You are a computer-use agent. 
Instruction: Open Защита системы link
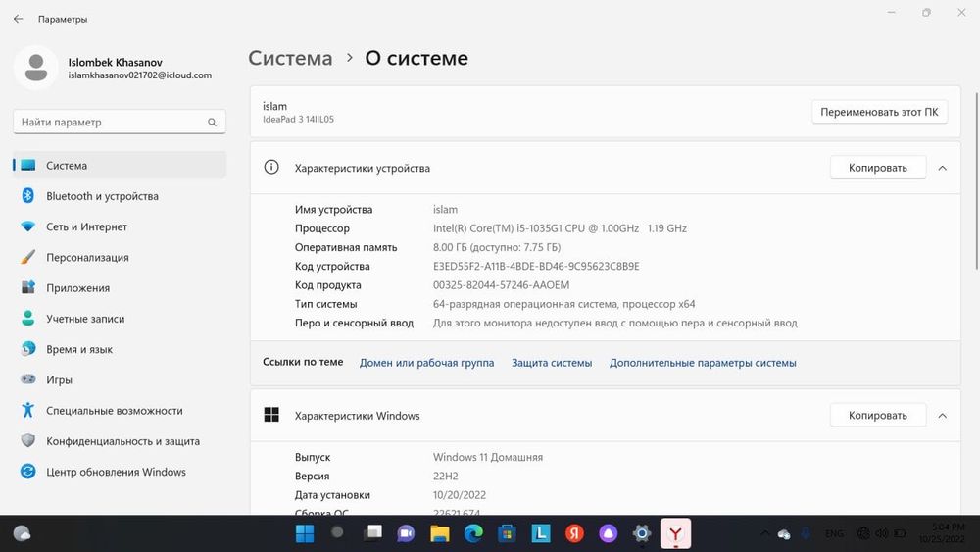point(552,363)
